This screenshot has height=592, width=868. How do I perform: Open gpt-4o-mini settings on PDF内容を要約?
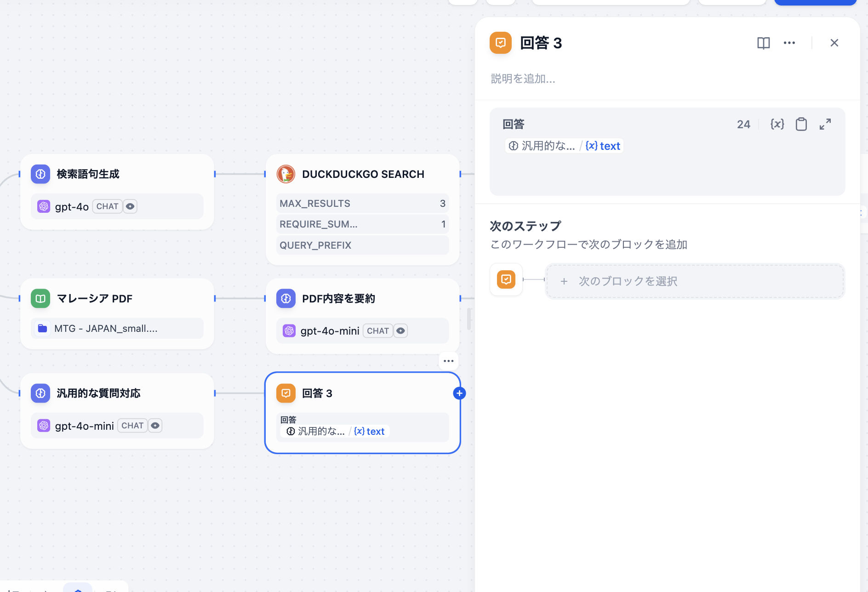(x=400, y=330)
